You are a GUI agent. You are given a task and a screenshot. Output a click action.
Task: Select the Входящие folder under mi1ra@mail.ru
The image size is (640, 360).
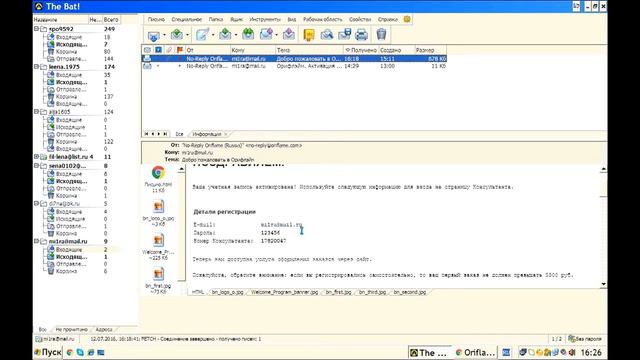[69, 249]
